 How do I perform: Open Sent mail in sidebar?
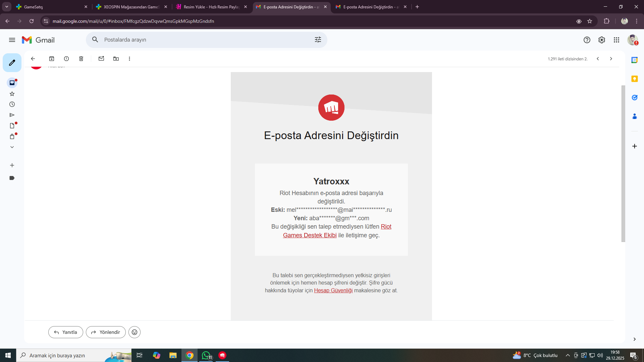pyautogui.click(x=12, y=115)
